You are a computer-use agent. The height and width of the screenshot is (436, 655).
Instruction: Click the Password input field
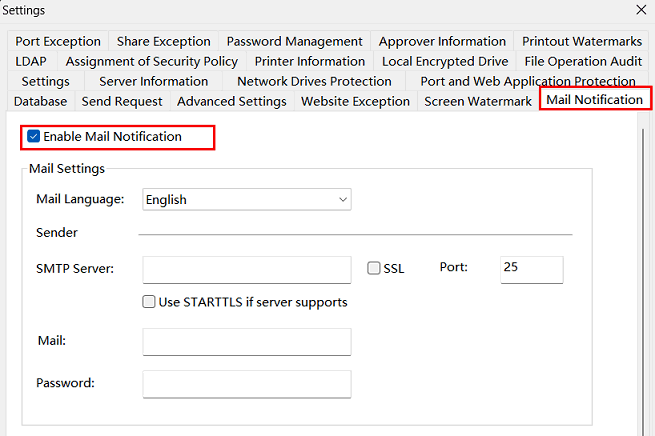coord(247,384)
